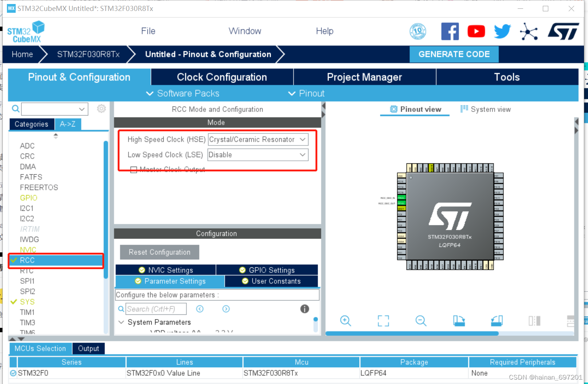Zoom out of the chip pinout

[x=421, y=321]
